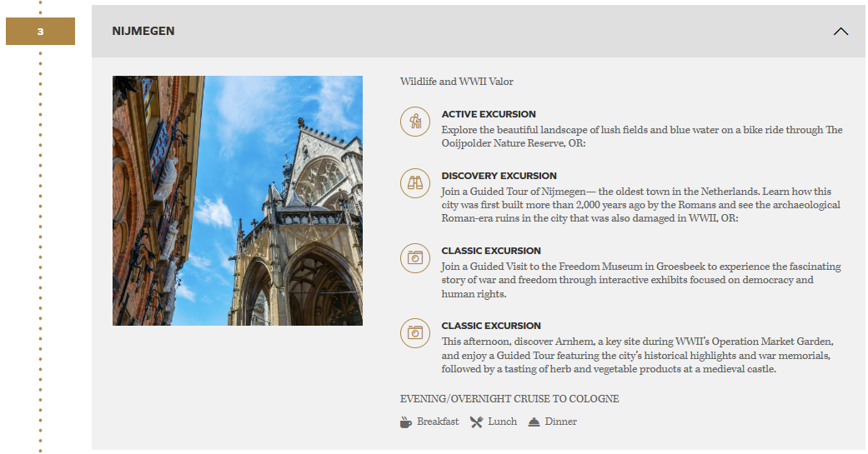
Task: Click the Wildlife and WWII Valor subtitle
Action: click(x=457, y=82)
